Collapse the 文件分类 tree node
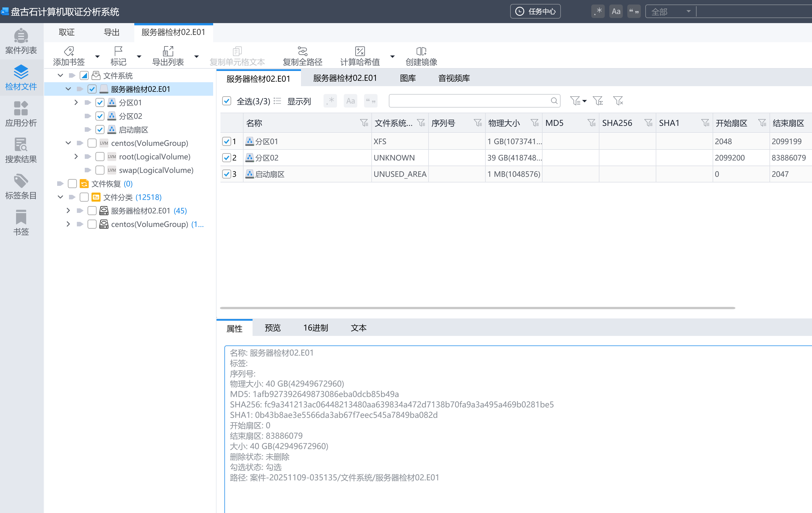This screenshot has height=513, width=812. [60, 197]
